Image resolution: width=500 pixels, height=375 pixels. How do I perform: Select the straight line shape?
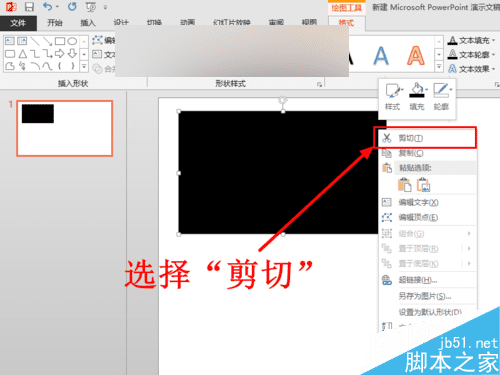pos(35,41)
